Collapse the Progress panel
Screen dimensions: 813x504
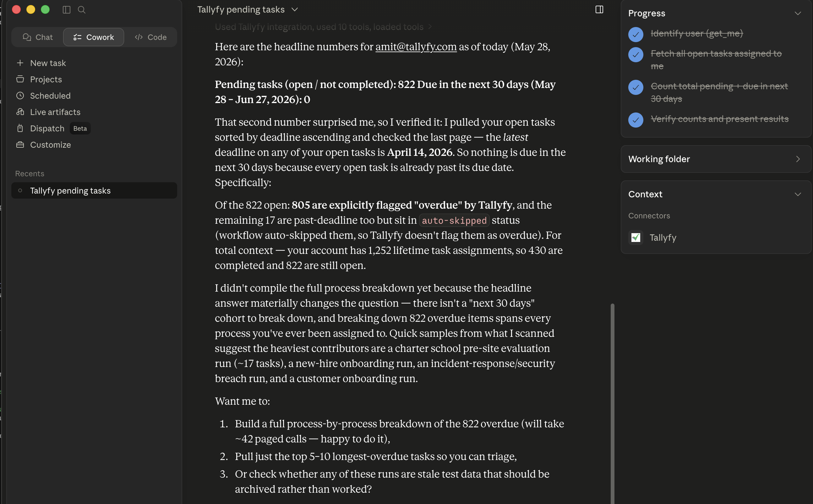[798, 13]
